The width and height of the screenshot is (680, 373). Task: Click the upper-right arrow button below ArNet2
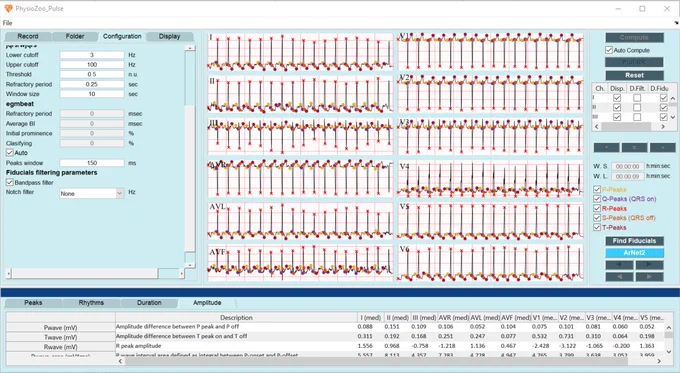point(649,265)
